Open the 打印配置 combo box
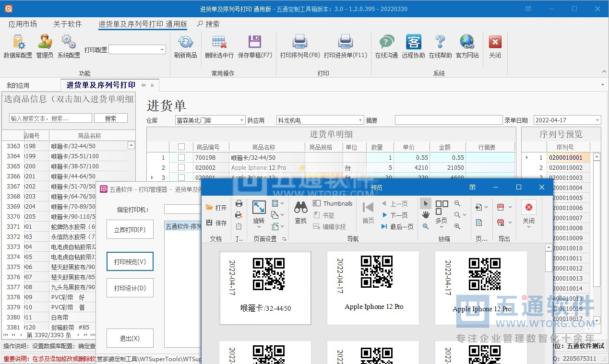Viewport: 609px width, 364px height. click(138, 49)
